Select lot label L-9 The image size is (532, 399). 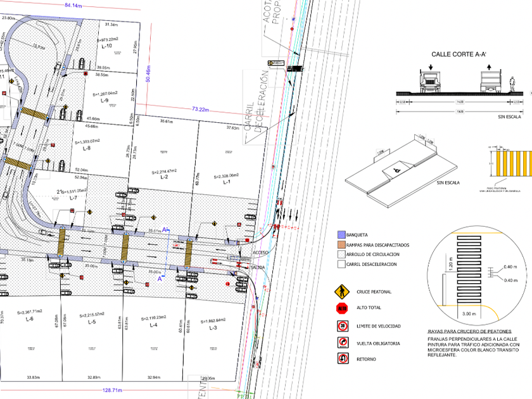tap(104, 101)
